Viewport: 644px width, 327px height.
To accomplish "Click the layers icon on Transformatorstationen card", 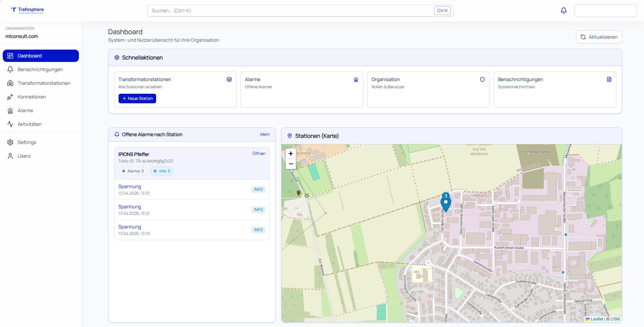I will (x=229, y=79).
